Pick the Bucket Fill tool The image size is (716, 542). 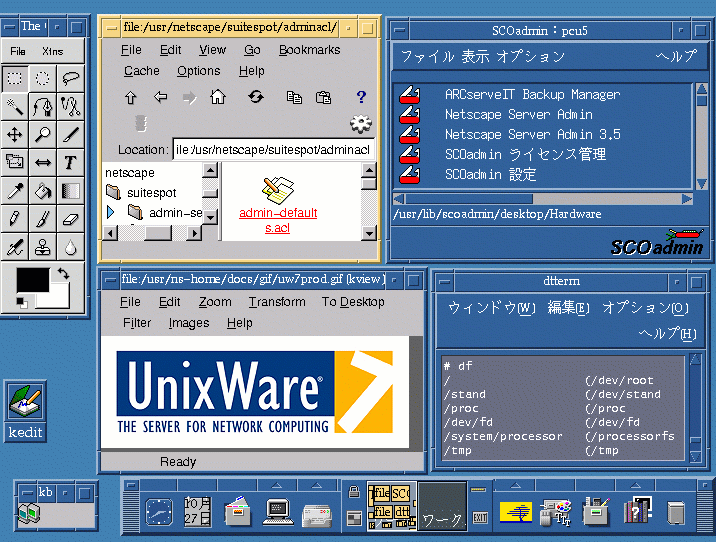(42, 191)
